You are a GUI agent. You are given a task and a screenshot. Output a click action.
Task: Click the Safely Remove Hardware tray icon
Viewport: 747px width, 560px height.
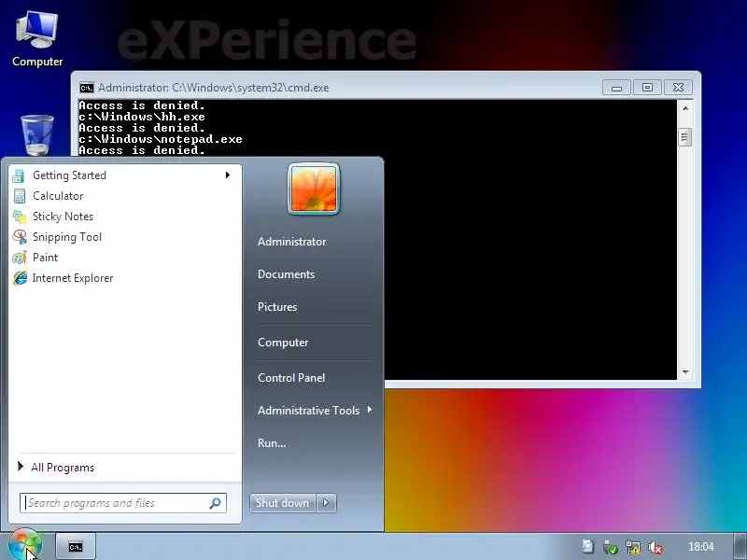pyautogui.click(x=611, y=547)
